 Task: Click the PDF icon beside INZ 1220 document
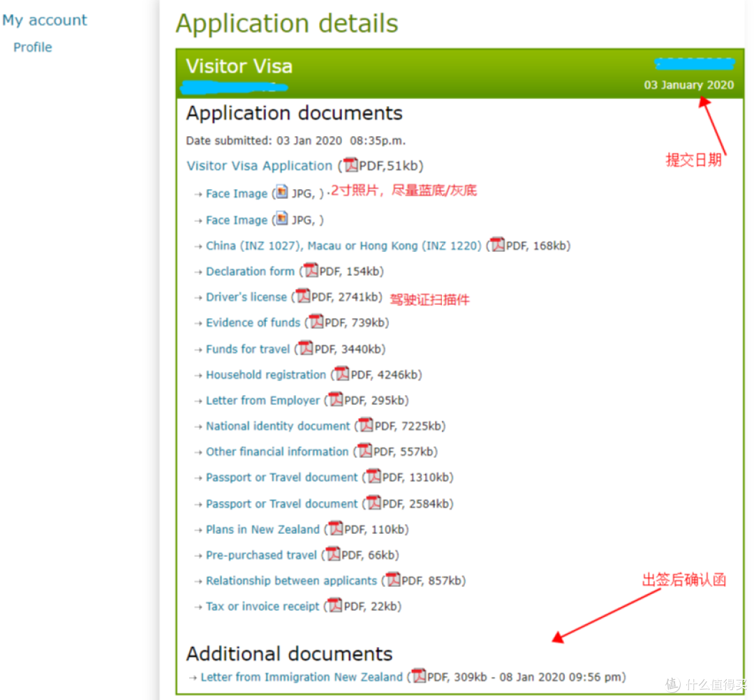coord(498,244)
